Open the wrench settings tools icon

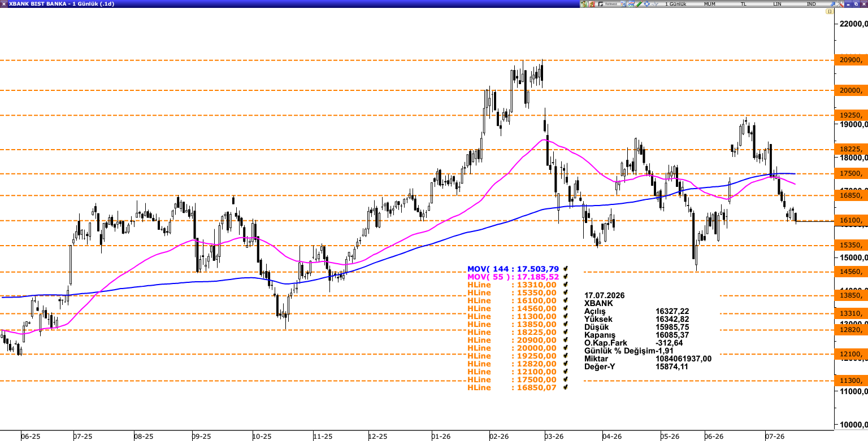click(840, 4)
